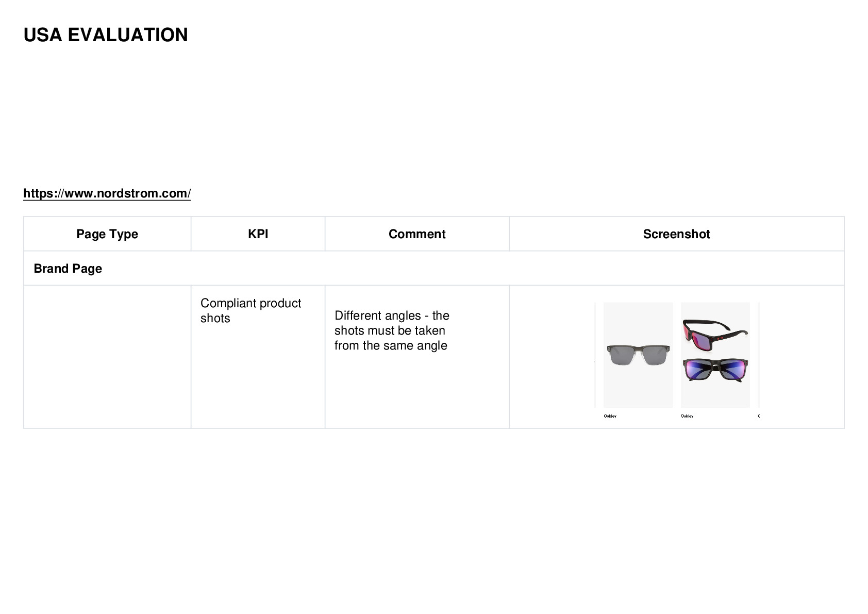Click the word shots in KPI cell

click(215, 318)
